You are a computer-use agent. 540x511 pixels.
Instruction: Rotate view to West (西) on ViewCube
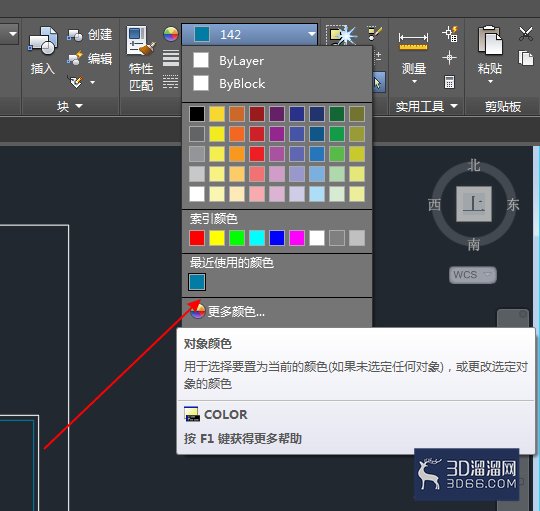tap(434, 205)
